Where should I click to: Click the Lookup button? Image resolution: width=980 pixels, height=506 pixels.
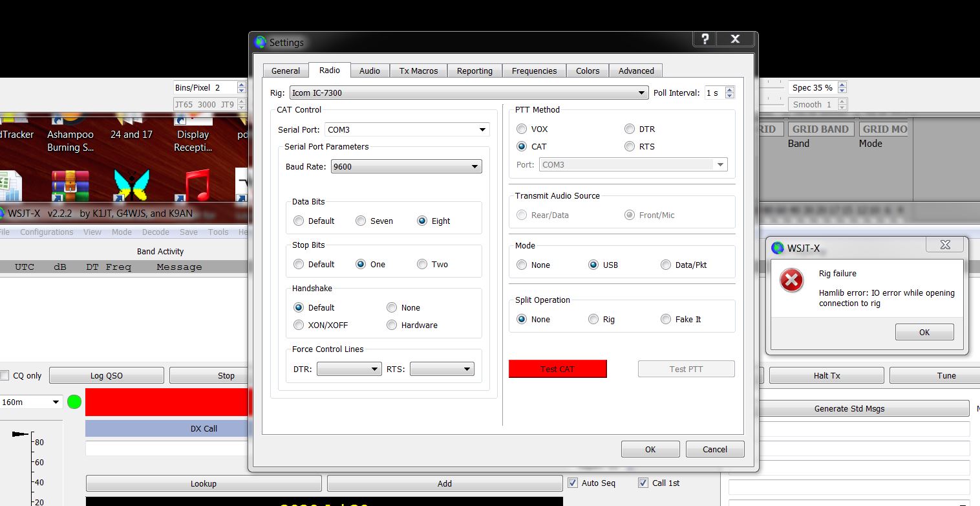(204, 483)
